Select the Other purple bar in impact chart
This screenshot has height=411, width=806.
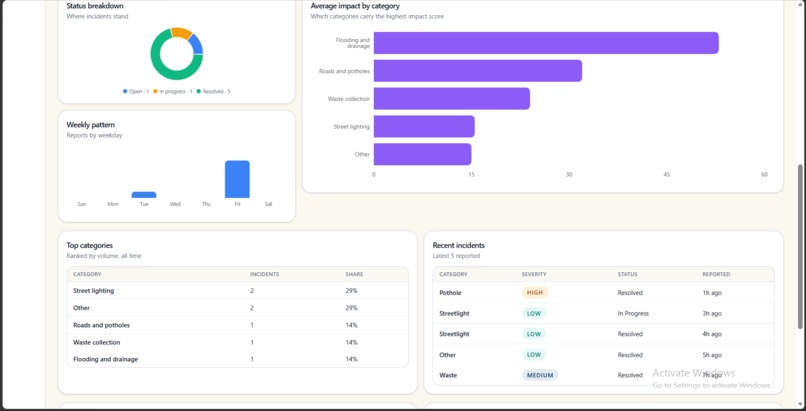423,154
